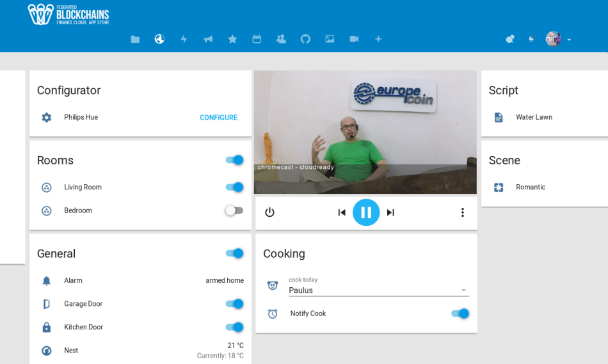The height and width of the screenshot is (364, 608).
Task: Click the contacts people icon
Action: point(281,39)
